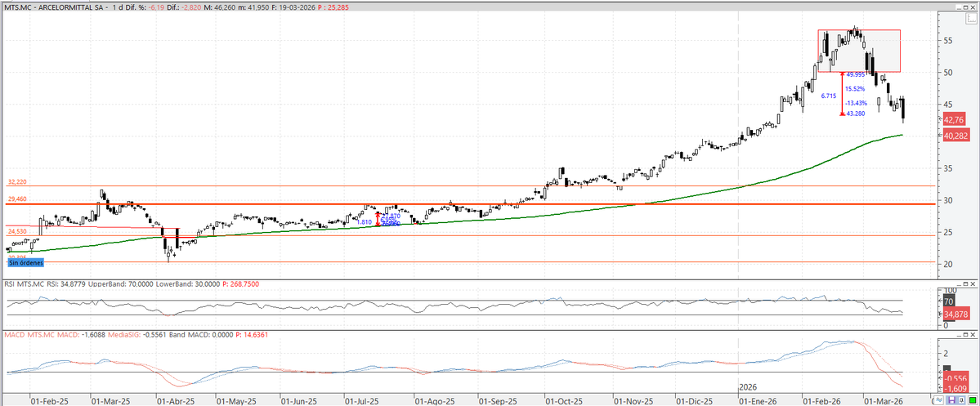The width and height of the screenshot is (980, 406).
Task: Click the red 'P: 14,6361' MACD value
Action: pyautogui.click(x=251, y=335)
